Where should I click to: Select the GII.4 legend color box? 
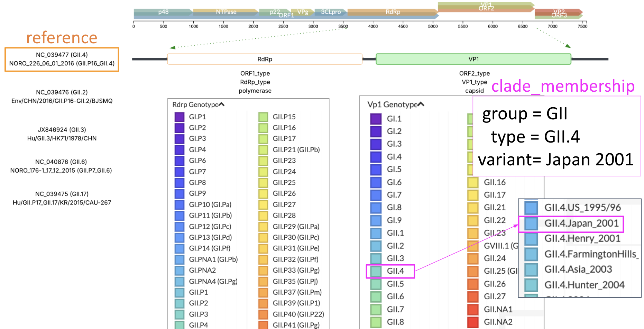coord(376,271)
